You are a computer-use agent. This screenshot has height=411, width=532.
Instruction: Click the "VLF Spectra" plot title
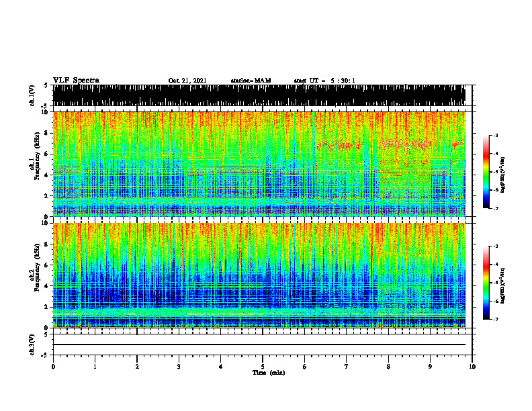click(x=76, y=81)
